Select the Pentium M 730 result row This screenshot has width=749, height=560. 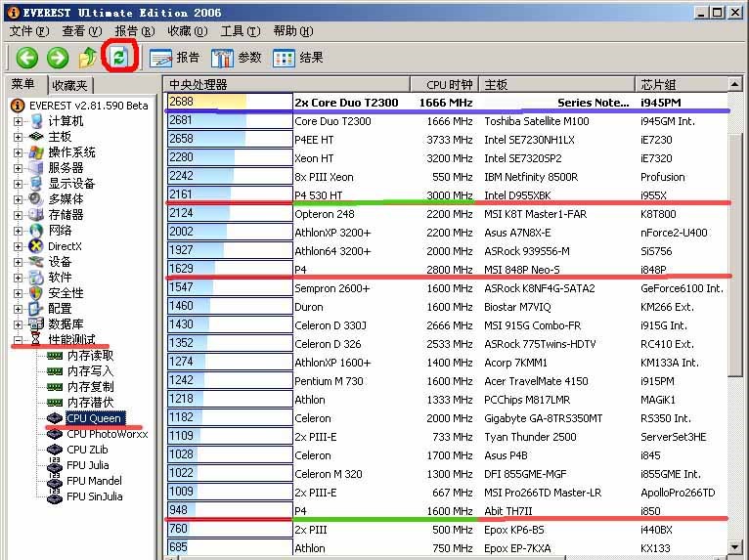click(x=447, y=381)
